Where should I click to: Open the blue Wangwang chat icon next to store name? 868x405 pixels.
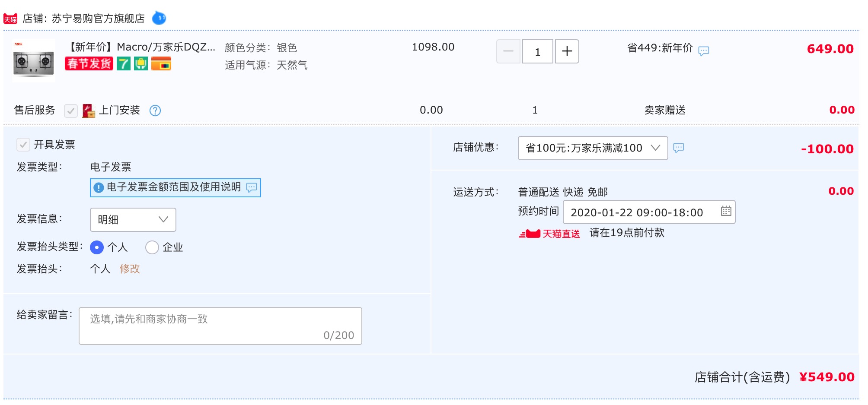pyautogui.click(x=159, y=18)
